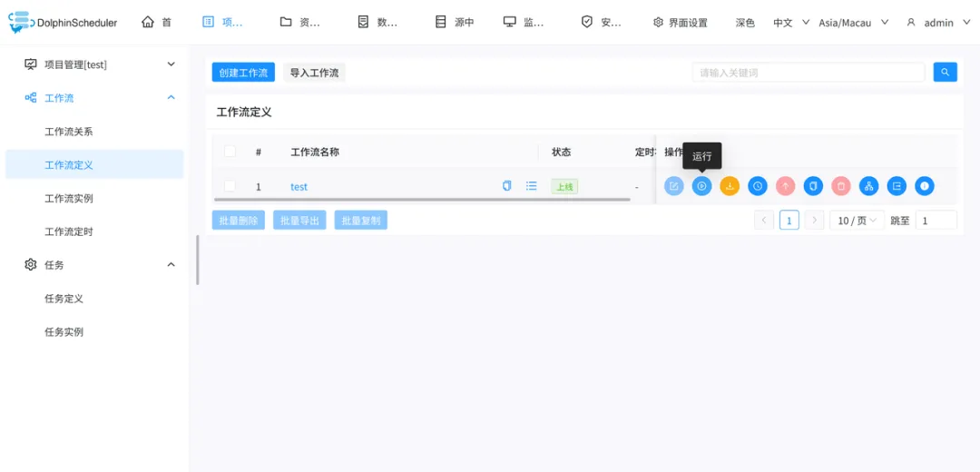Viewport: 980px width, 472px height.
Task: Open the 安全 security menu tab
Action: coord(602,23)
